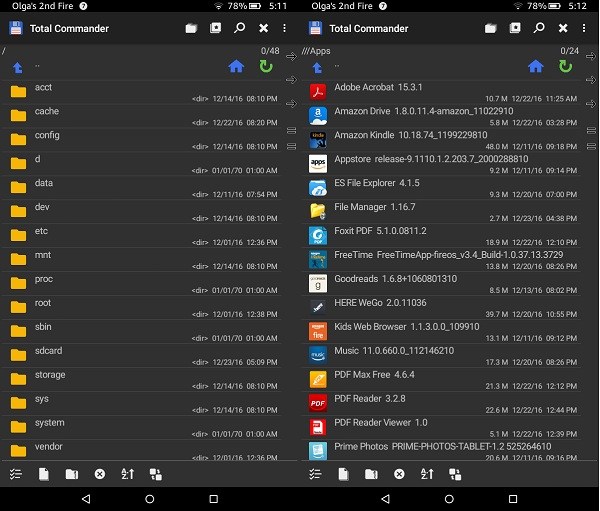Go up one level in Apps panel
The image size is (600, 511).
pyautogui.click(x=317, y=68)
